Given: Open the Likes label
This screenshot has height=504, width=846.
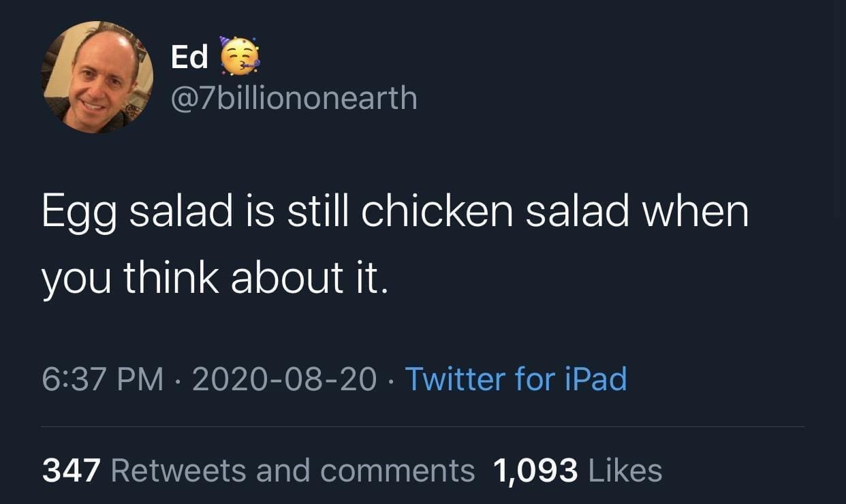Looking at the screenshot, I should click(x=623, y=471).
